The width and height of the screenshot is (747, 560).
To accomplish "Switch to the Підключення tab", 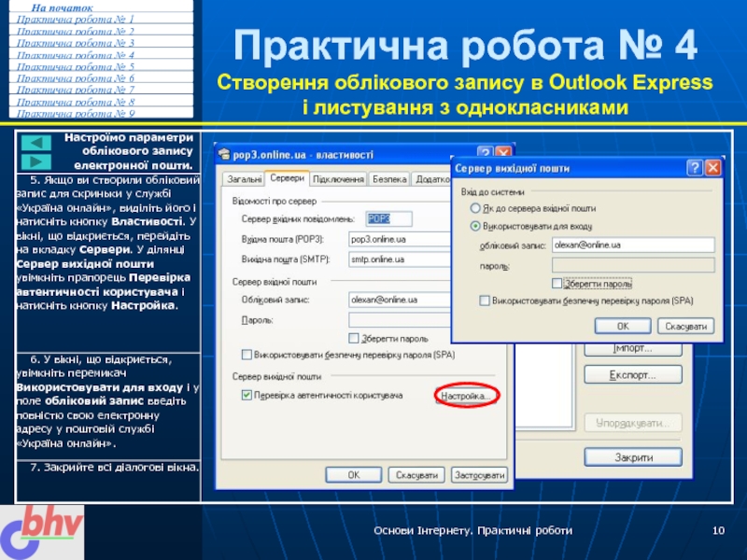I will point(338,179).
